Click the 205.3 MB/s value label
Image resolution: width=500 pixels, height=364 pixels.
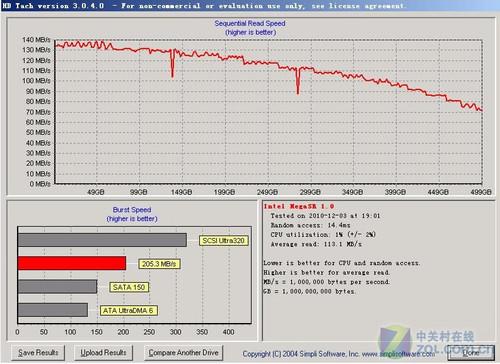click(159, 264)
